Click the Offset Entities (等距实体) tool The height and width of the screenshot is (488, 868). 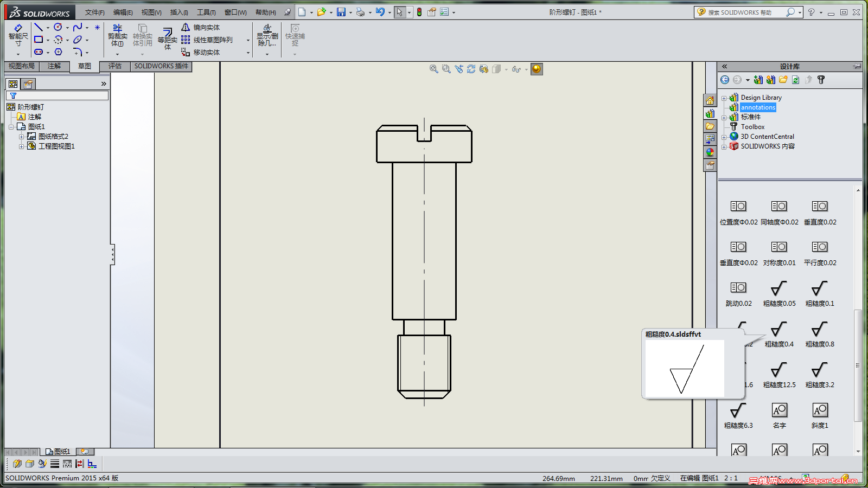[x=168, y=39]
